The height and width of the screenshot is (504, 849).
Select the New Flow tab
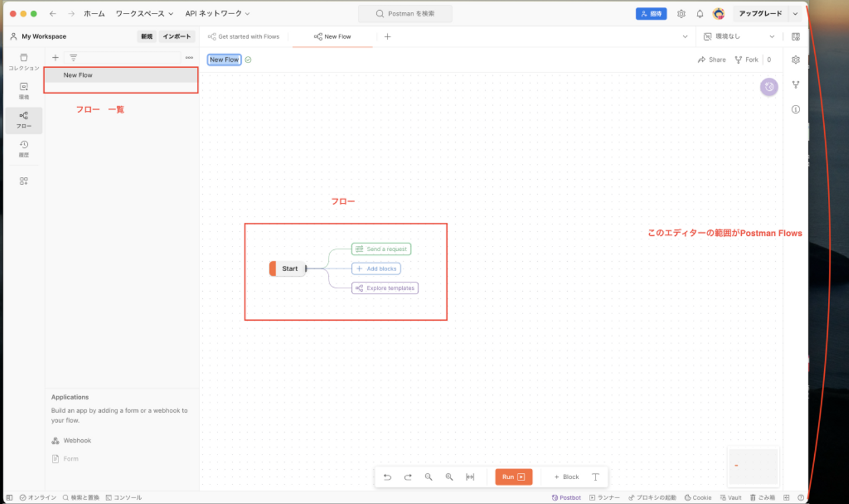click(x=333, y=37)
